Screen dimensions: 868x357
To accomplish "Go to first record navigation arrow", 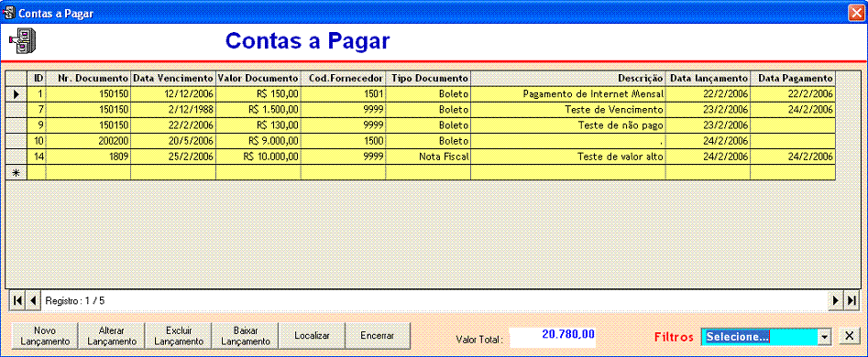I will pyautogui.click(x=17, y=300).
